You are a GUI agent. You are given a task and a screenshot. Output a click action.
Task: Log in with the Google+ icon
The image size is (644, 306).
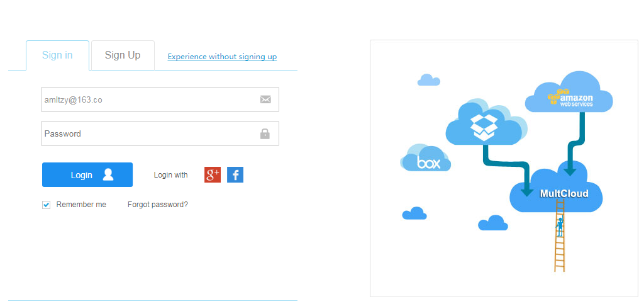(213, 175)
